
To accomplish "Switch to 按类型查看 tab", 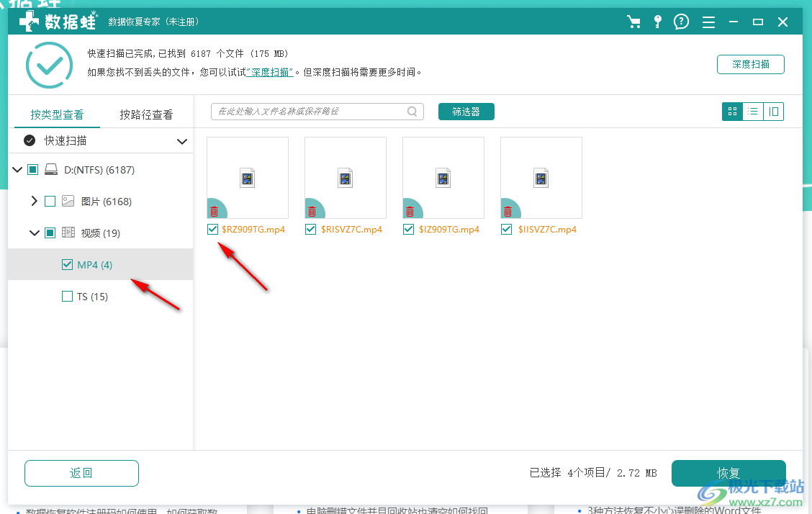I will coord(57,114).
